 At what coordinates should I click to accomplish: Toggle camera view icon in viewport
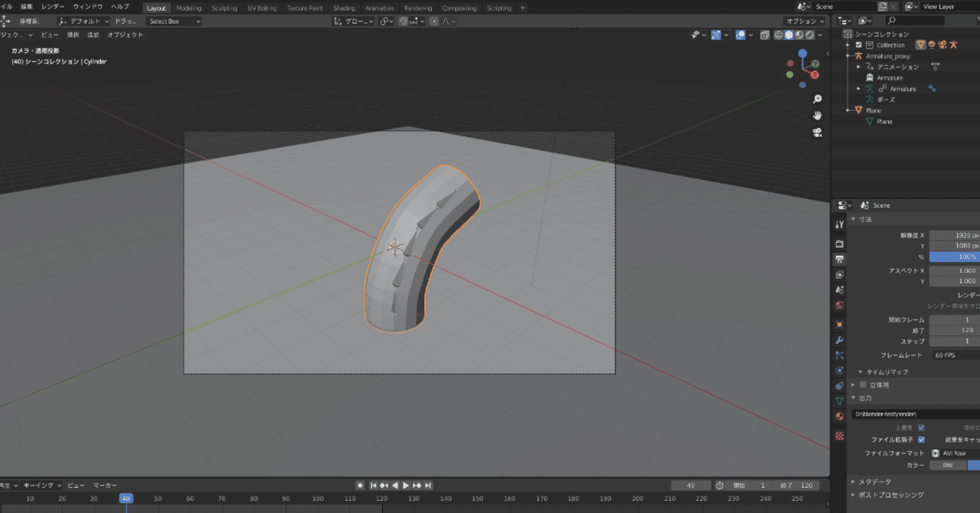tap(817, 132)
